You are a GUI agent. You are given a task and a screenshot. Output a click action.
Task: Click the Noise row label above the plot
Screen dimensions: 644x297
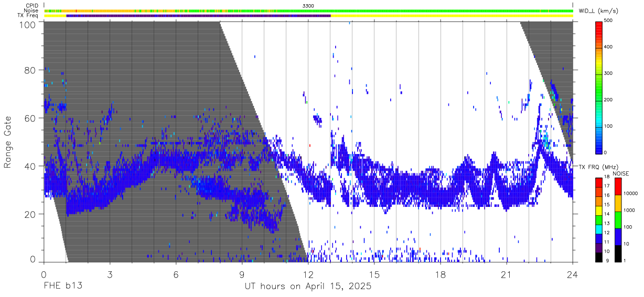point(31,10)
